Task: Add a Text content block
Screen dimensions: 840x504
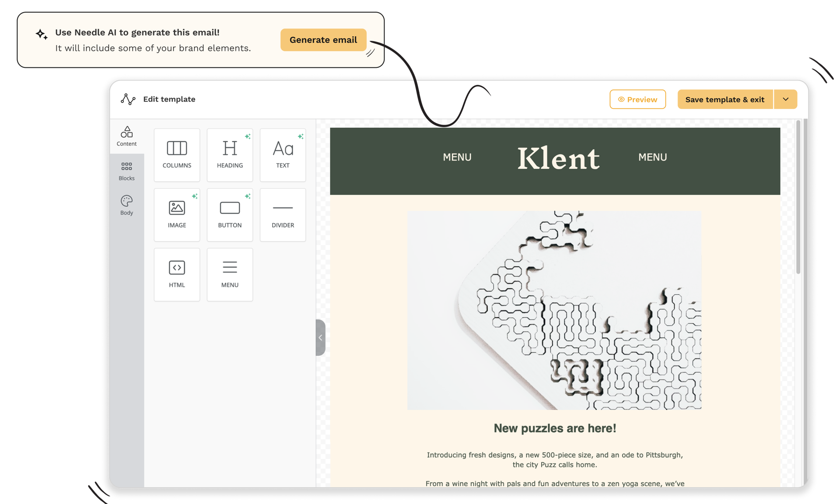Action: (283, 155)
